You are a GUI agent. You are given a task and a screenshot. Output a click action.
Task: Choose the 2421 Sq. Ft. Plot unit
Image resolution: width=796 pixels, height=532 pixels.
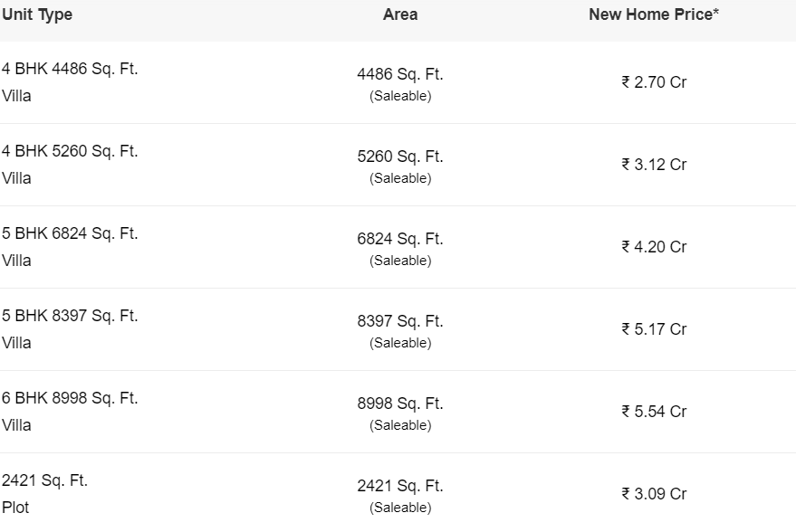[44, 493]
